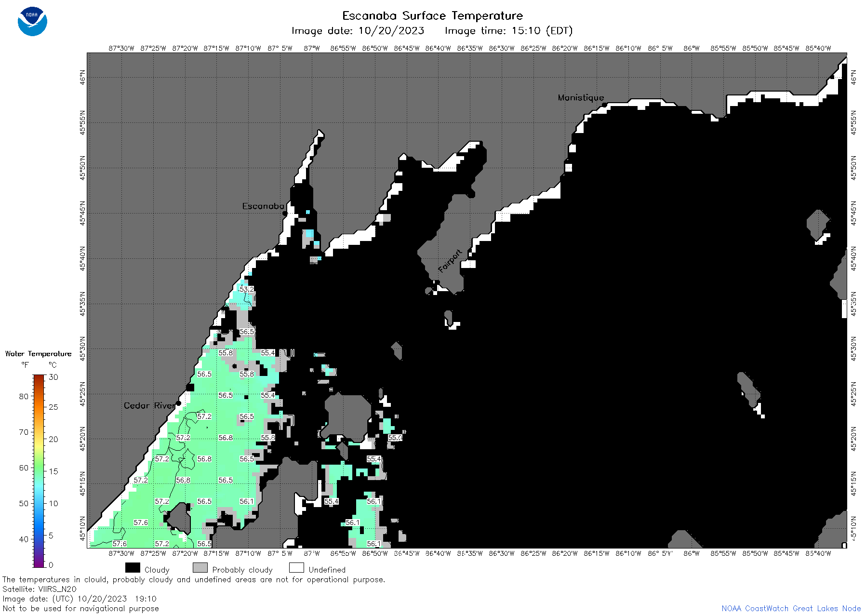The height and width of the screenshot is (616, 866).
Task: Click the 53.2 temperature reading
Action: [247, 289]
